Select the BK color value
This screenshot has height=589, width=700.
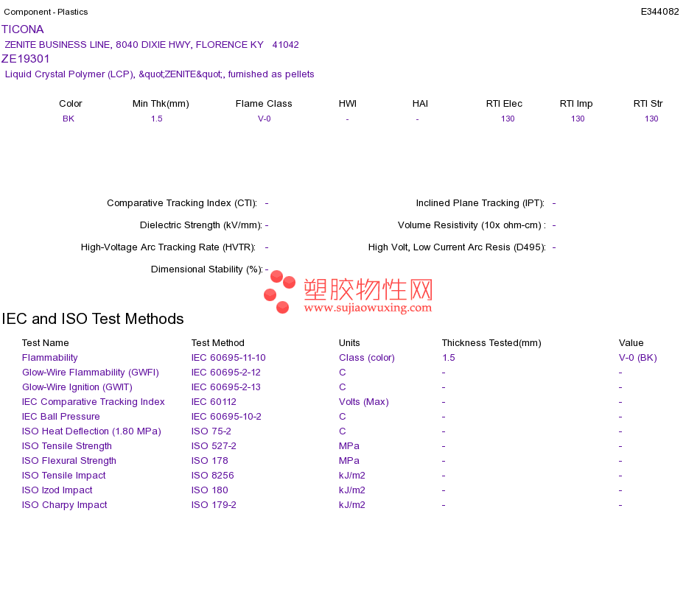click(69, 119)
